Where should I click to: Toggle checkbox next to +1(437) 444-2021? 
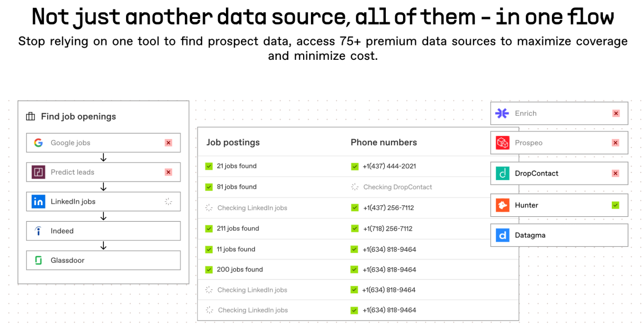[x=355, y=166]
